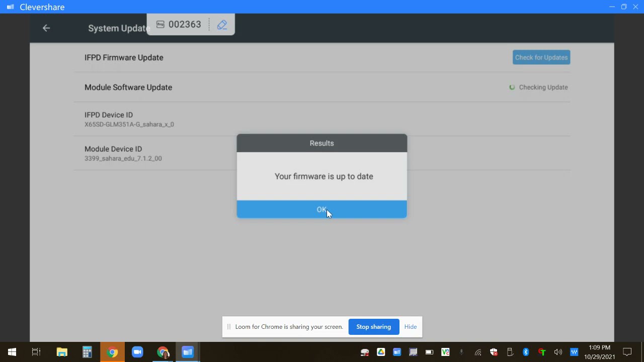Open the VNC tray icon
Viewport: 644px width, 362px height.
[445, 352]
